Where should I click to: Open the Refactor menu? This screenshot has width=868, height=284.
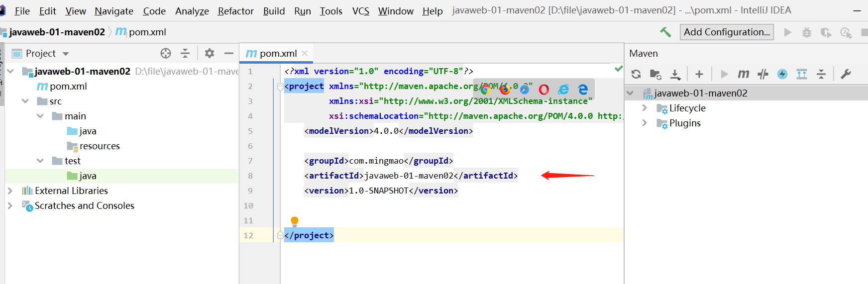pos(236,11)
